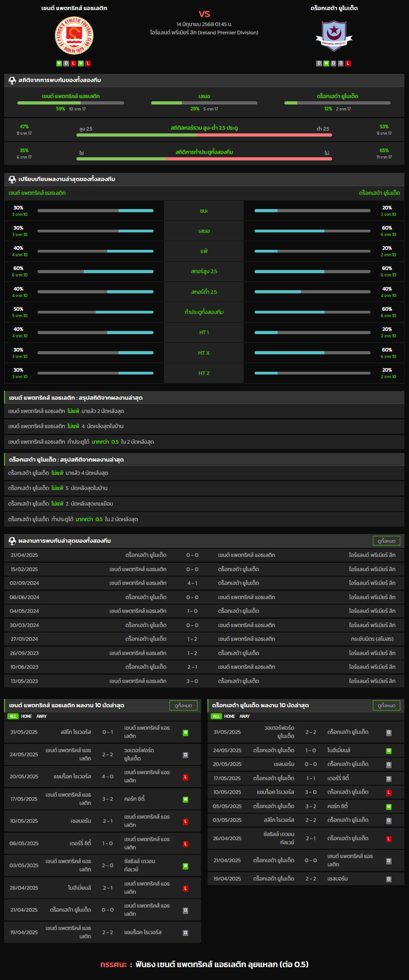This screenshot has height=980, width=409.
Task: Select ALL tab in St Patrick's last 10 matches
Action: click(x=13, y=716)
